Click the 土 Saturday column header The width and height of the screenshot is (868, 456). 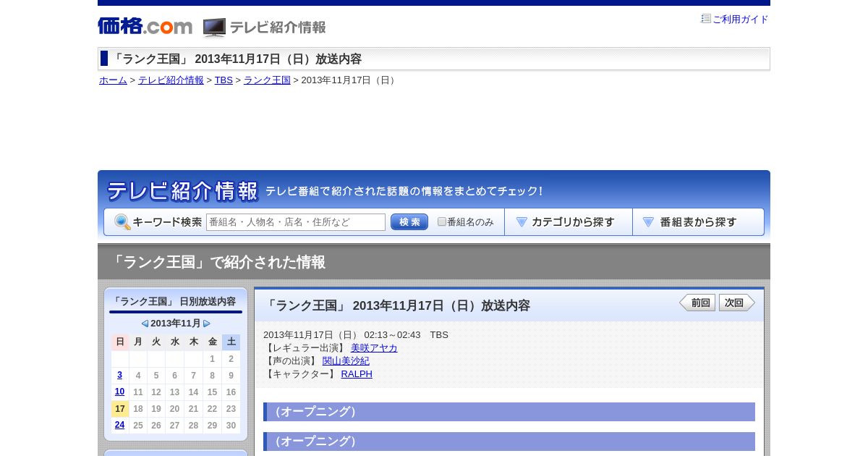[231, 342]
